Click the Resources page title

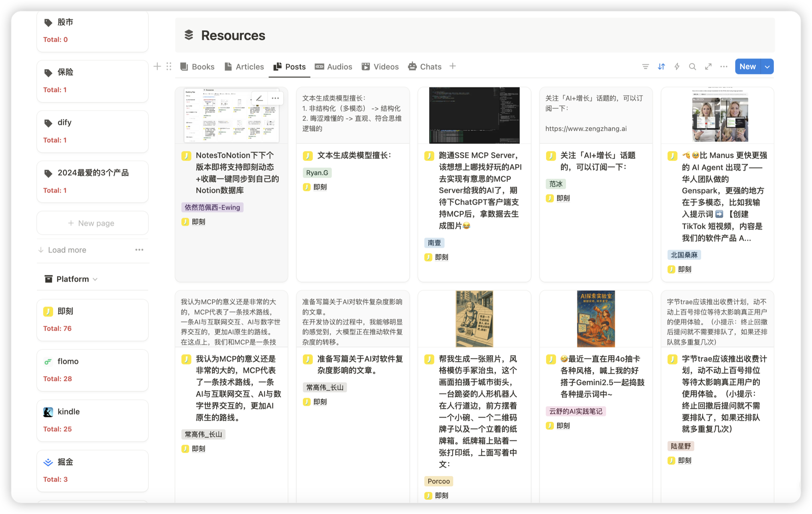click(x=233, y=35)
